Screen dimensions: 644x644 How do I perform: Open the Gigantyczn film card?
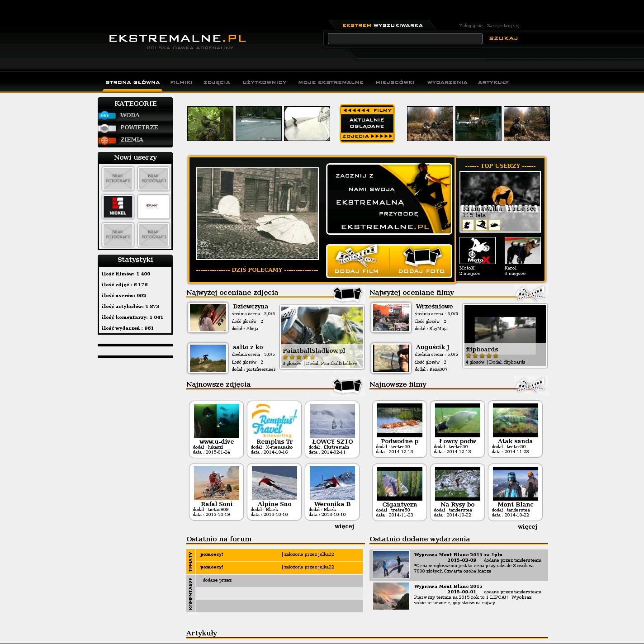(x=400, y=492)
